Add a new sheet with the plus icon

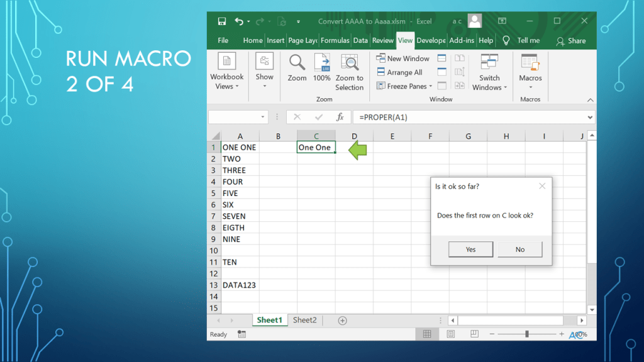tap(342, 321)
